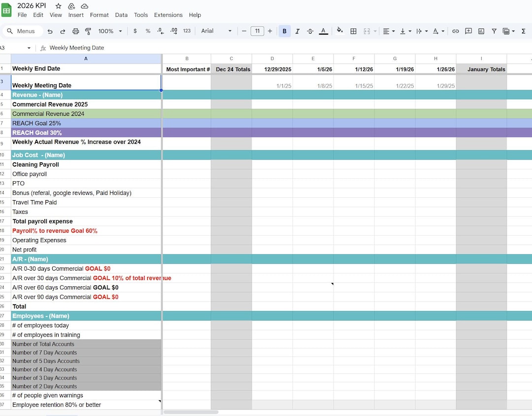Decrease font size with minus button
Image resolution: width=532 pixels, height=416 pixels.
(244, 31)
